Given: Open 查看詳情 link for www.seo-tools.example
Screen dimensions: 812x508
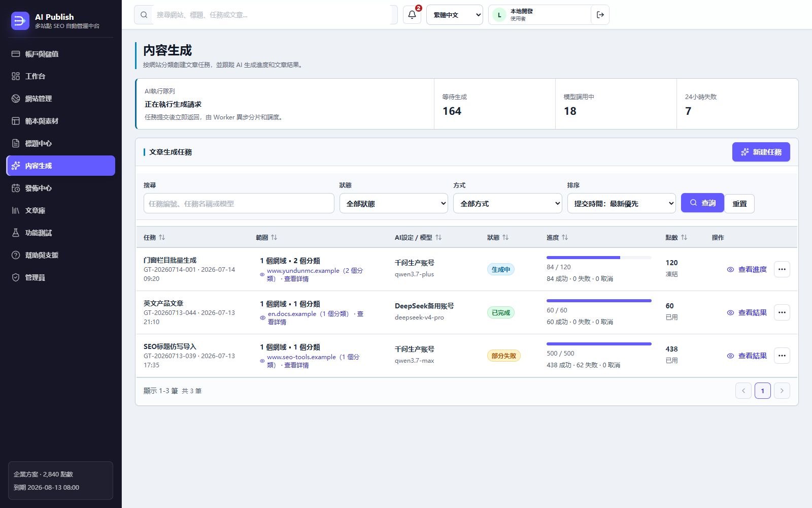Looking at the screenshot, I should click(296, 365).
